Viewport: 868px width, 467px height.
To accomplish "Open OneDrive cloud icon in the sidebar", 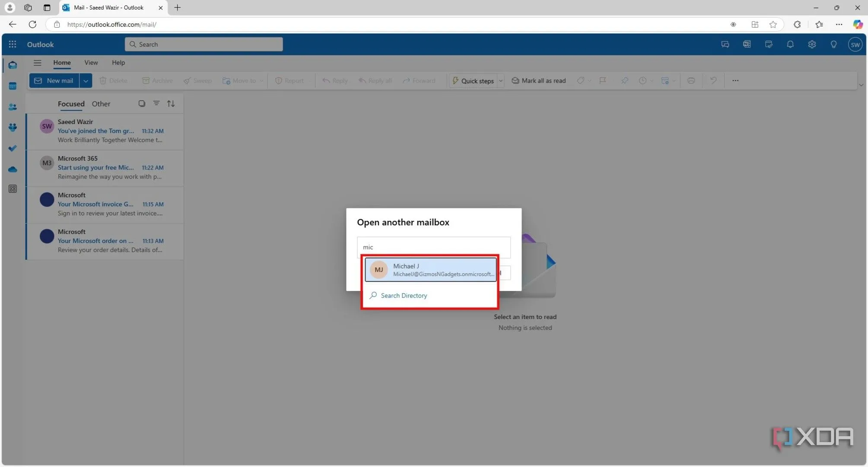I will tap(13, 169).
